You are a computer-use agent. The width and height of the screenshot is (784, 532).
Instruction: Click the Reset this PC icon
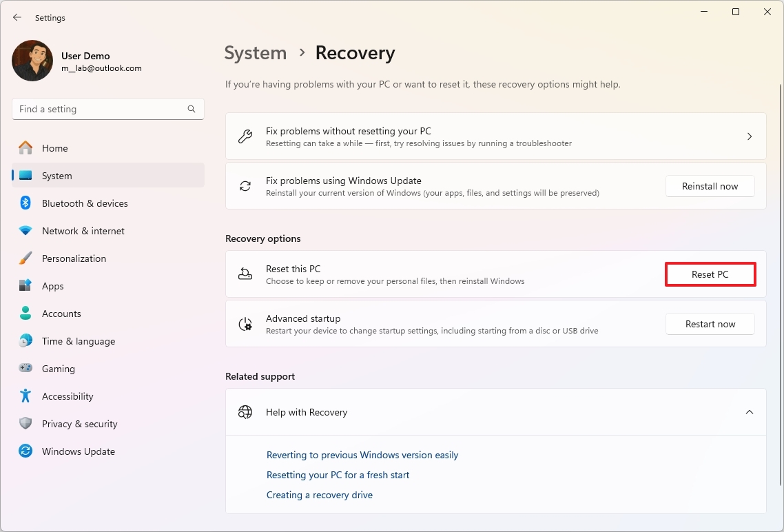pos(245,274)
